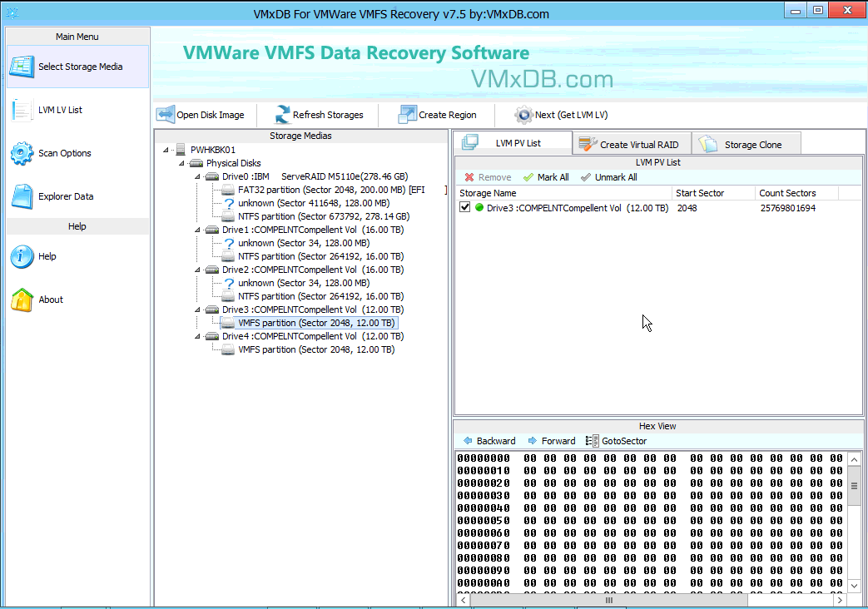Click the grey Unmark All check icon
Viewport: 868px width, 609px height.
[586, 177]
